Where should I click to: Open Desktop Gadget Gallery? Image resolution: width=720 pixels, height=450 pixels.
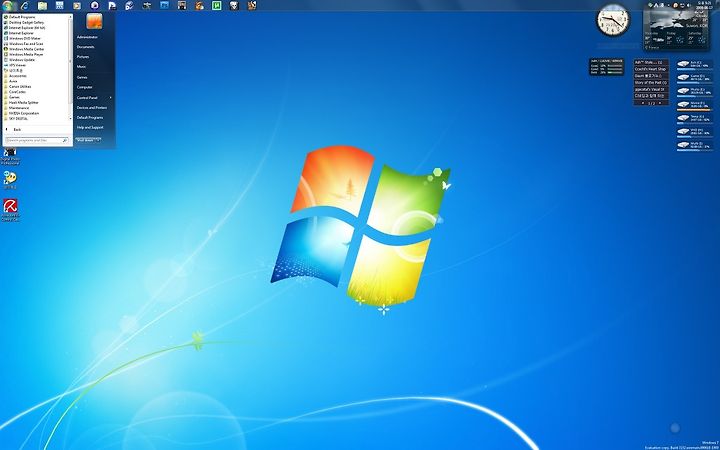click(26, 22)
